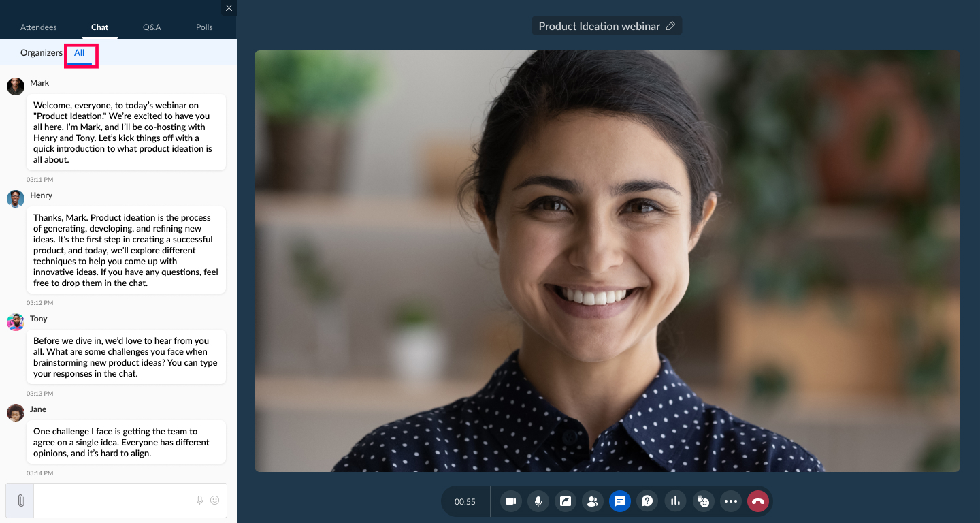Click the chat message input field
The width and height of the screenshot is (980, 523).
pos(114,501)
